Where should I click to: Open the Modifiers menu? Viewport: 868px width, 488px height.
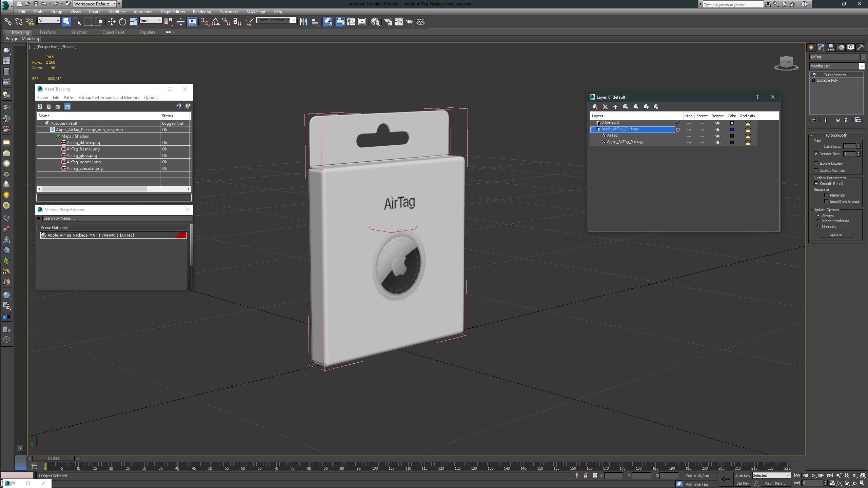point(117,12)
